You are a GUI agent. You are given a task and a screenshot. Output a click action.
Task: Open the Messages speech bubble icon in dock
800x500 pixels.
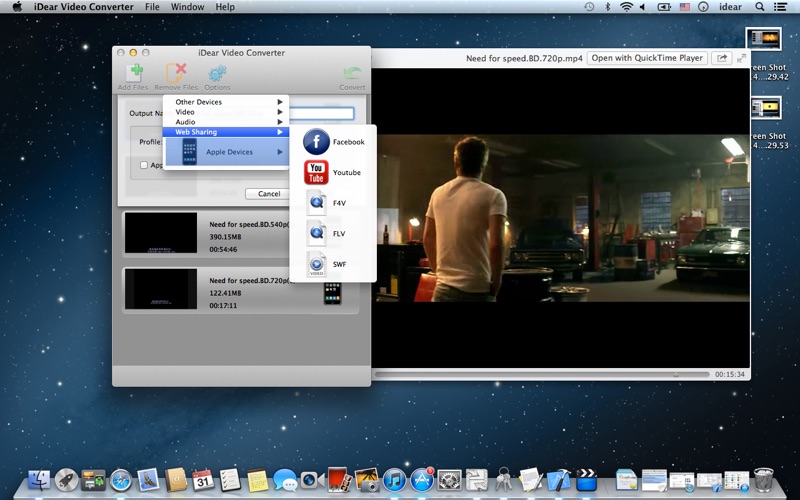coord(285,480)
